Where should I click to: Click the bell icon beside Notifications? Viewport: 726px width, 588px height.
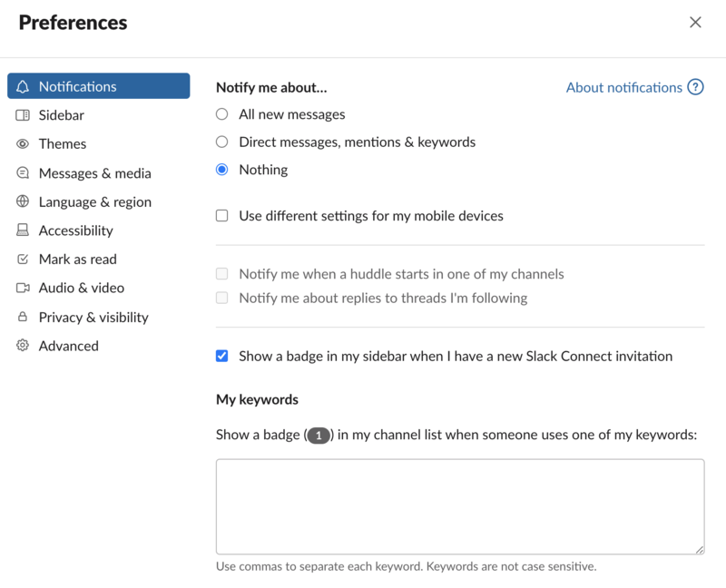coord(23,86)
